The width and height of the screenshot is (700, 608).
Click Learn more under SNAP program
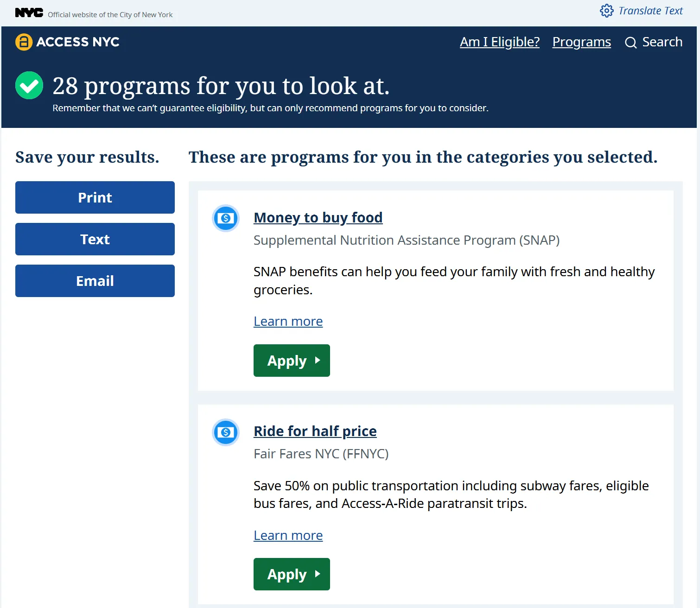(x=288, y=321)
